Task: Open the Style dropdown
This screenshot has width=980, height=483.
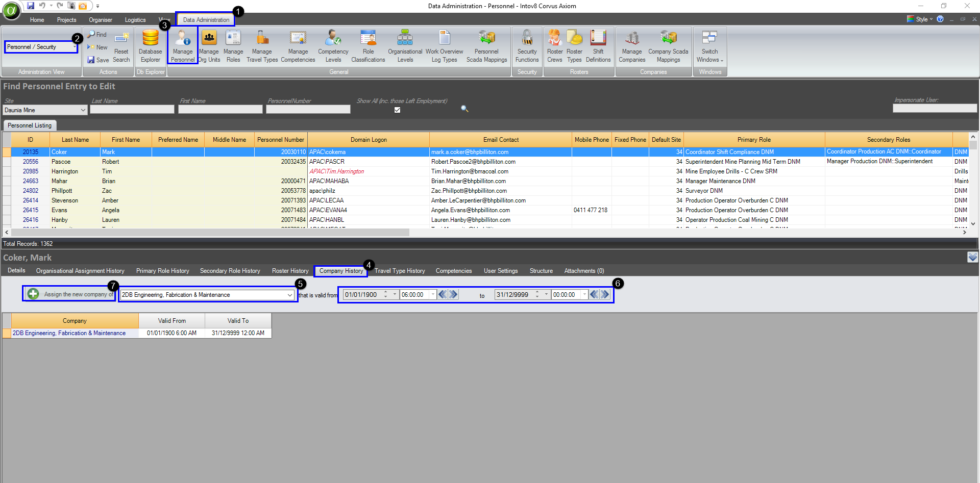Action: (920, 19)
